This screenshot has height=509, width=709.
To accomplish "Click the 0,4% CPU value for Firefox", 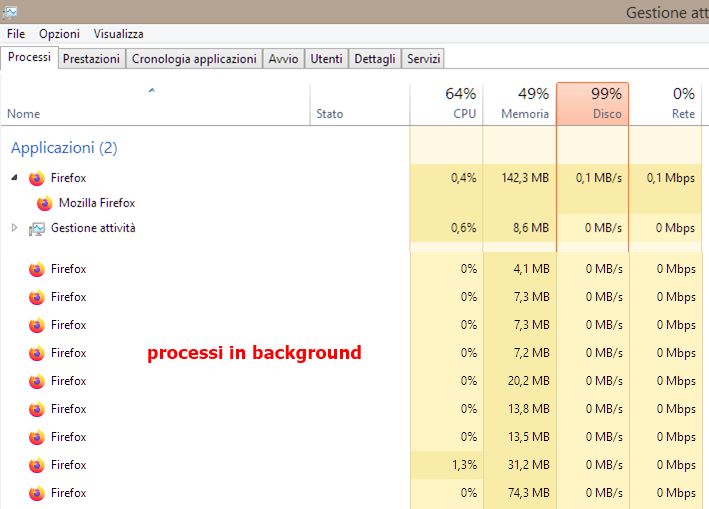I will click(463, 178).
